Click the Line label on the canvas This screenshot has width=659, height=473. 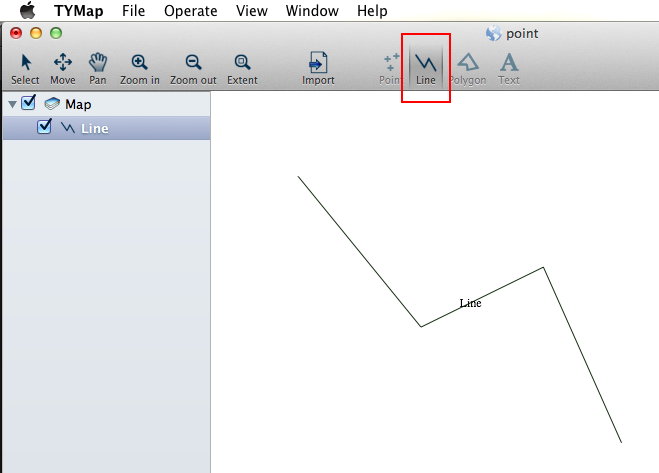click(x=470, y=303)
